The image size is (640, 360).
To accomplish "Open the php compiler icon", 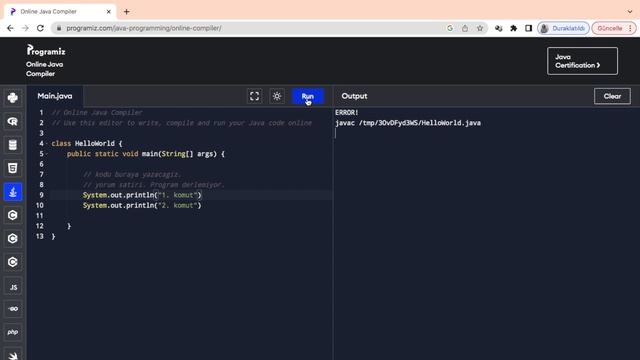I will pyautogui.click(x=13, y=332).
